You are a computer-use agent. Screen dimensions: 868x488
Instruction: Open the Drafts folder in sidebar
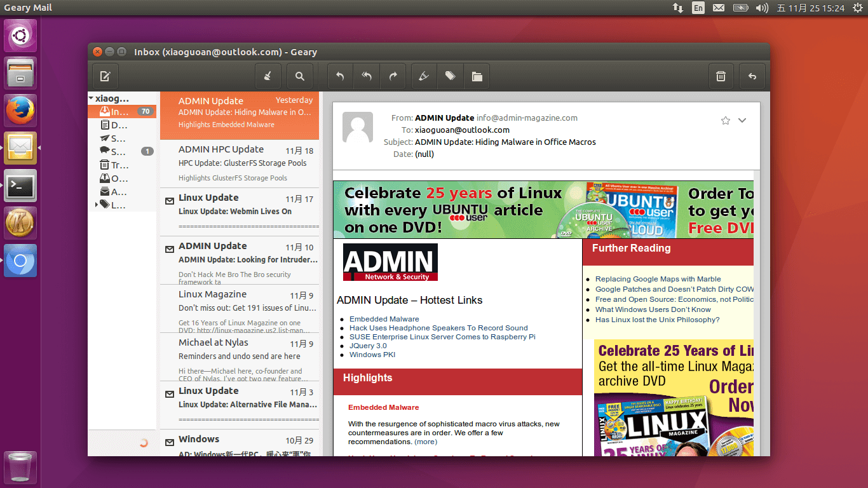(114, 125)
